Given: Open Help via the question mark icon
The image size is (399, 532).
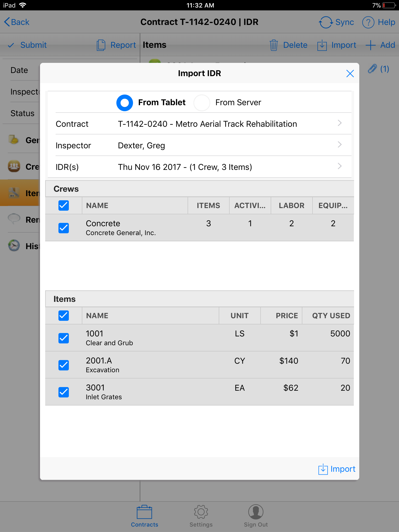Looking at the screenshot, I should 368,22.
